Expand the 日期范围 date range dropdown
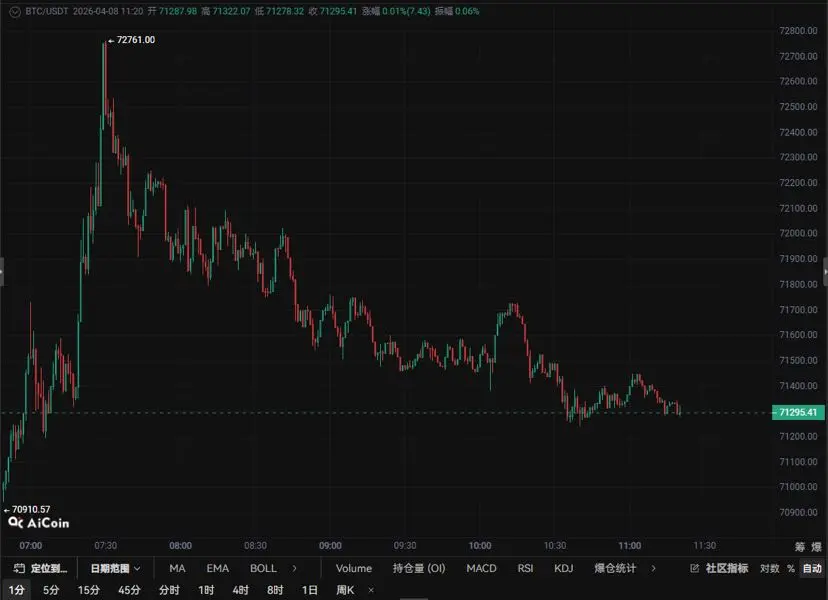The height and width of the screenshot is (600, 828). point(115,568)
